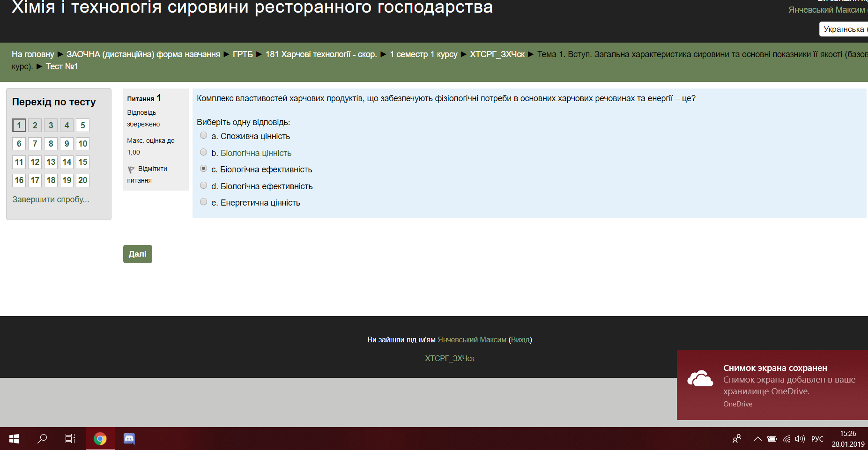Open the taskbar search icon

[x=42, y=439]
